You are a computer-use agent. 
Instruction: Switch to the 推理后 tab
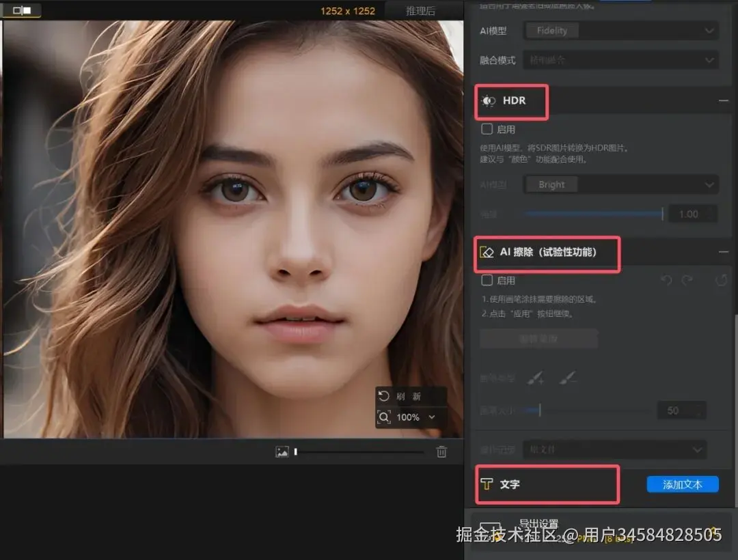click(x=420, y=11)
